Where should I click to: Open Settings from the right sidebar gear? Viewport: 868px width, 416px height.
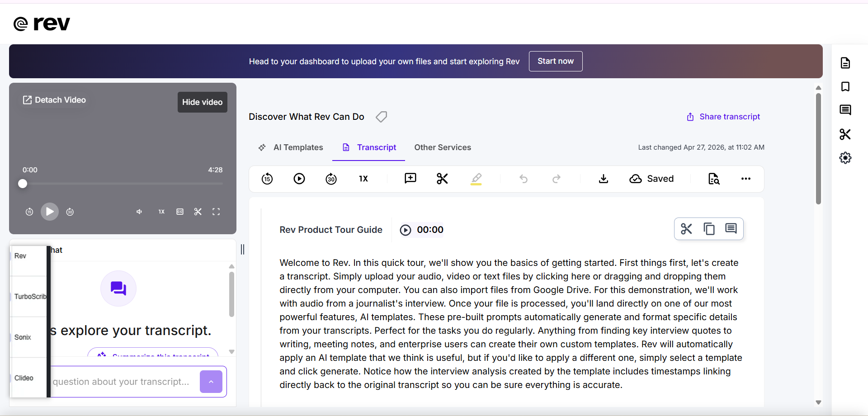[x=845, y=158]
